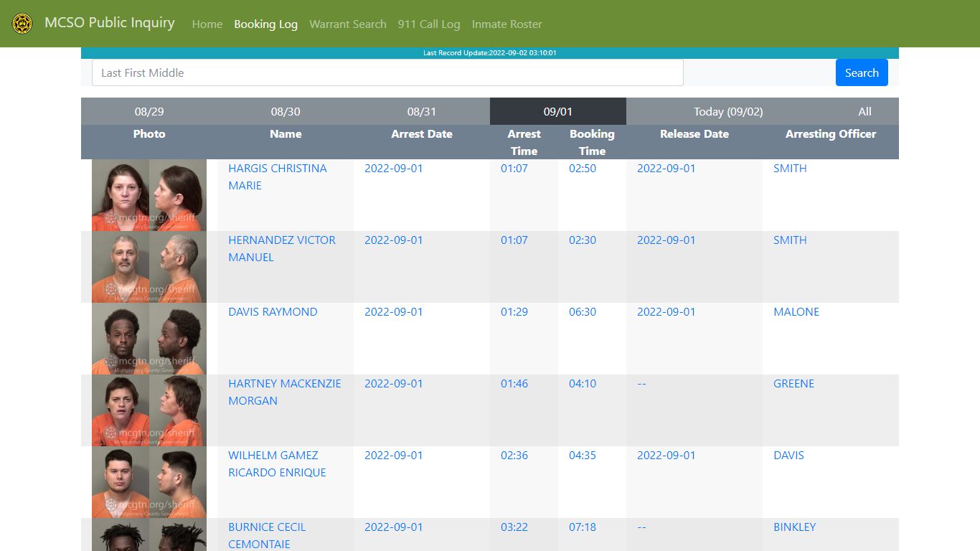The width and height of the screenshot is (980, 551).
Task: Click booking time 06:30
Action: (x=583, y=311)
